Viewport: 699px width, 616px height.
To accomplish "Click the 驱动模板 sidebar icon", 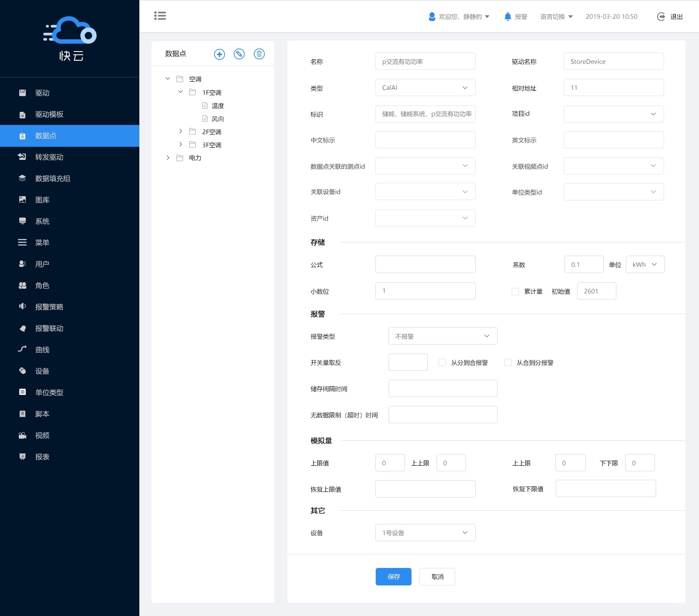I will point(22,114).
